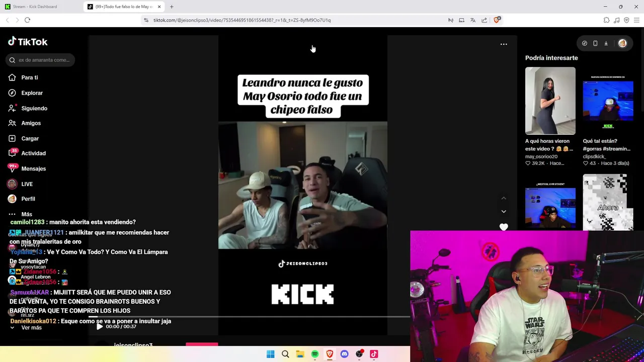Go forward in browser history
The image size is (644, 362).
(17, 20)
